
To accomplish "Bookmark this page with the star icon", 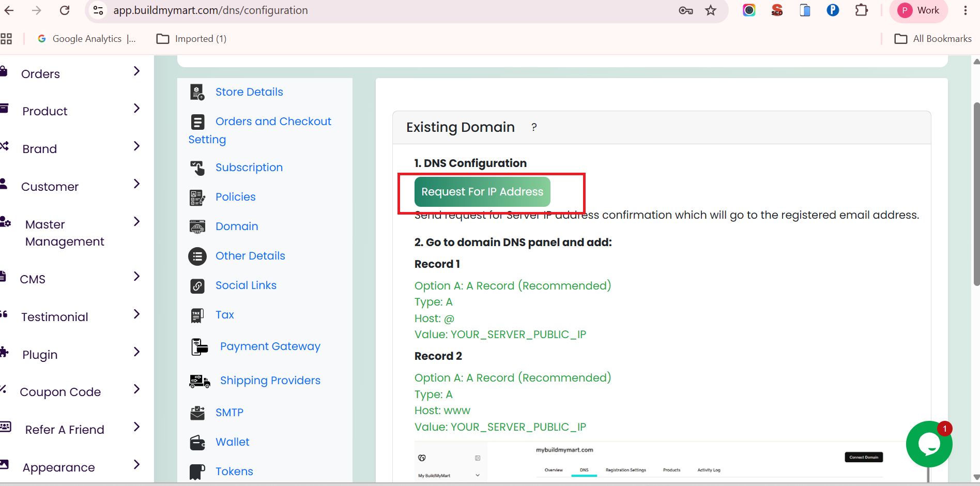I will [711, 10].
